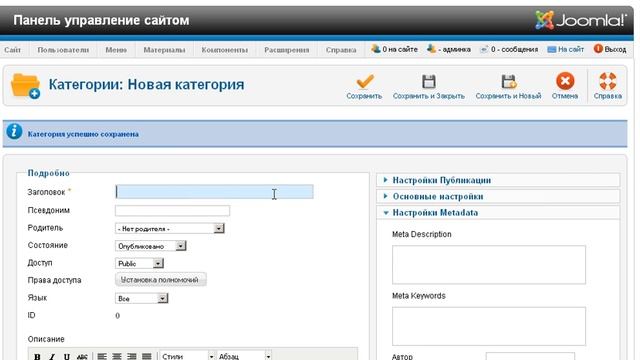
Task: Center text in editor
Action: click(117, 357)
